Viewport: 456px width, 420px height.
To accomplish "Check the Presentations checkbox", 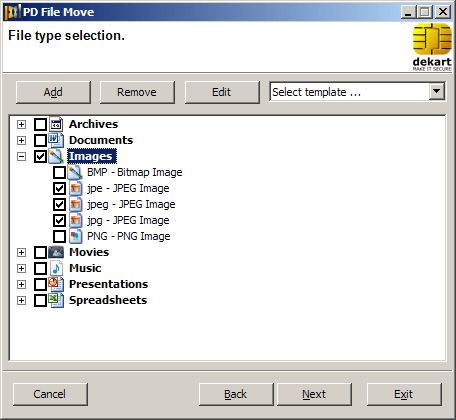I will click(x=40, y=284).
